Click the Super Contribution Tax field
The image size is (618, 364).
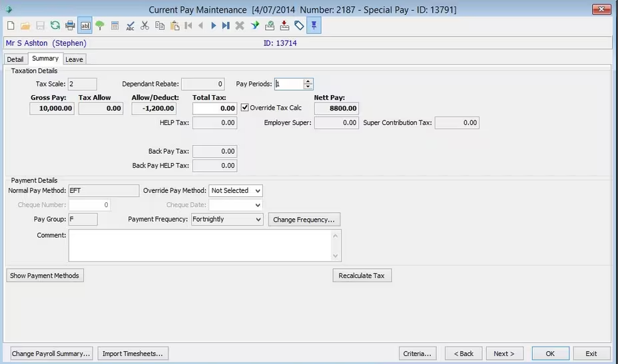[x=458, y=123]
